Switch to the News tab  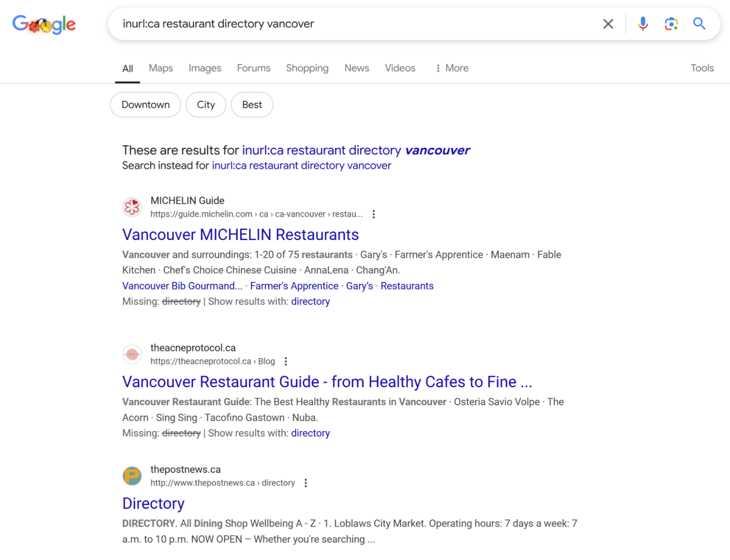[357, 68]
